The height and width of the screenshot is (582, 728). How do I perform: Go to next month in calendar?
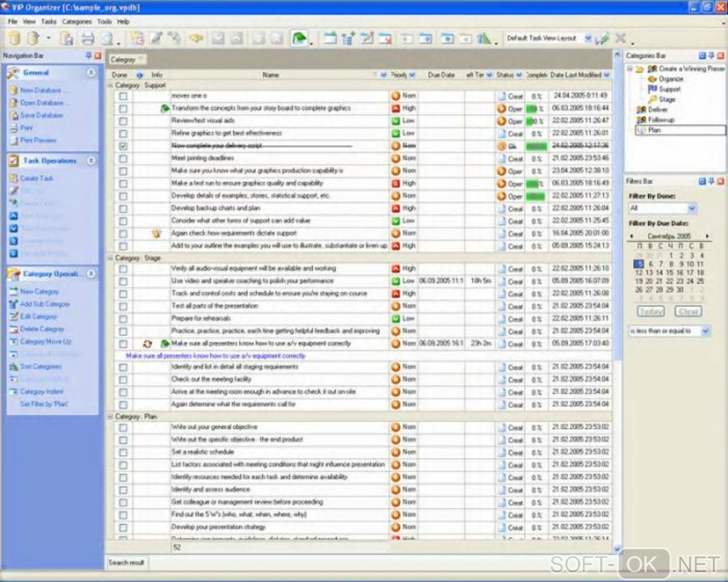pos(707,236)
